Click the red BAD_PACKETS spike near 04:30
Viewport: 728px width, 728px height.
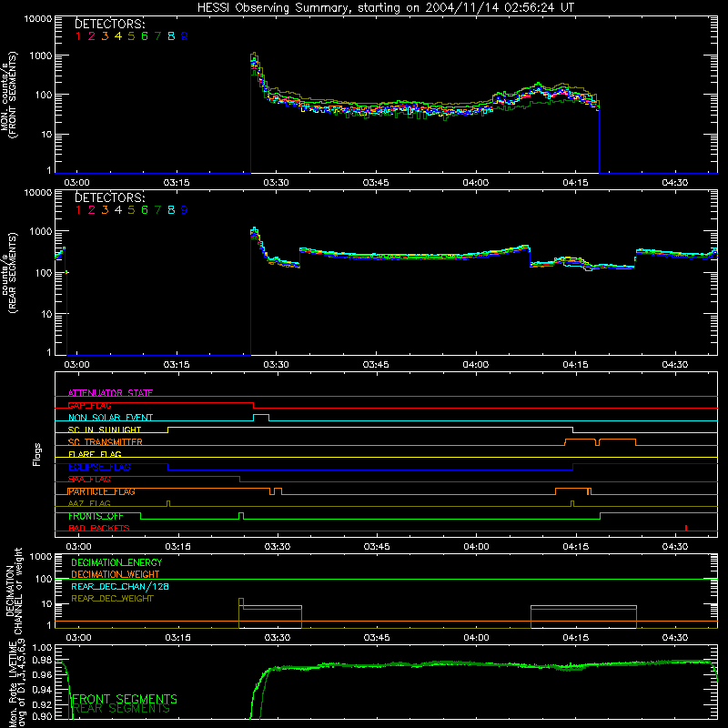tap(686, 528)
